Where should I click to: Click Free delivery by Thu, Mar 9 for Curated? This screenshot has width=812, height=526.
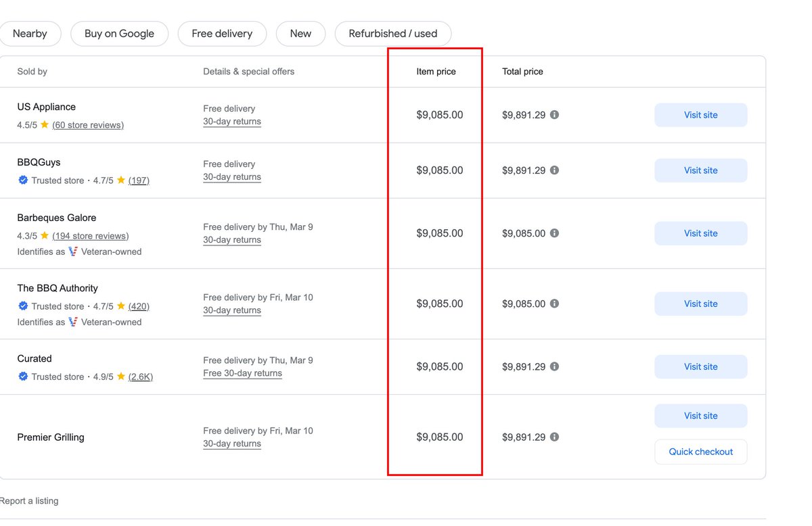tap(258, 360)
